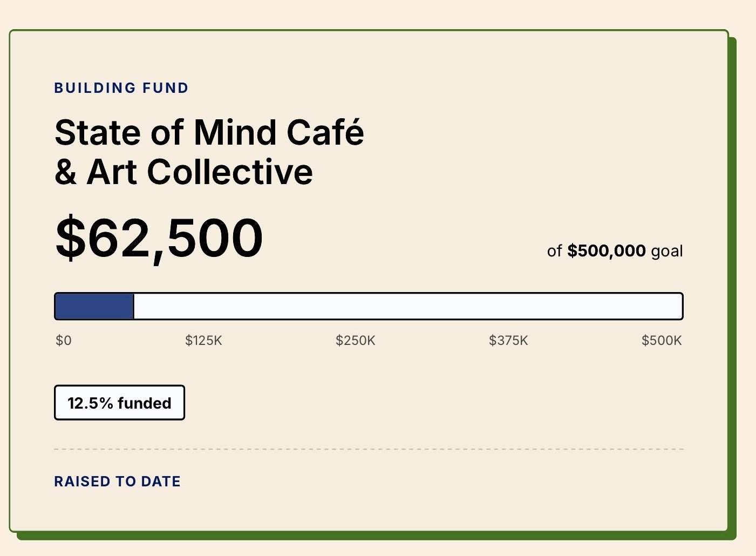756x556 pixels.
Task: Click the blue filled progress segment
Action: tap(94, 306)
